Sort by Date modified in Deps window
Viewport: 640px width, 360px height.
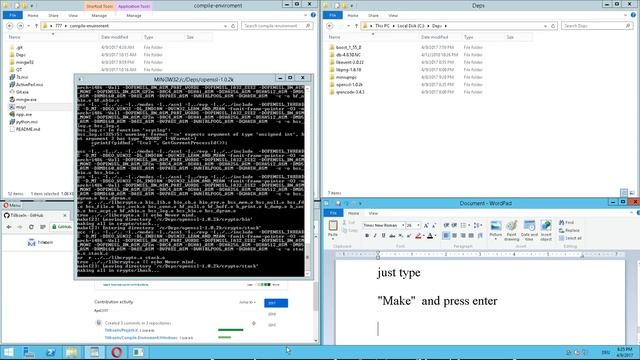tap(434, 37)
